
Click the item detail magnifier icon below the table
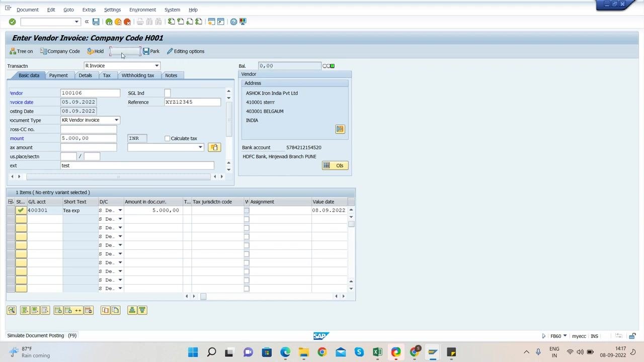point(12,310)
